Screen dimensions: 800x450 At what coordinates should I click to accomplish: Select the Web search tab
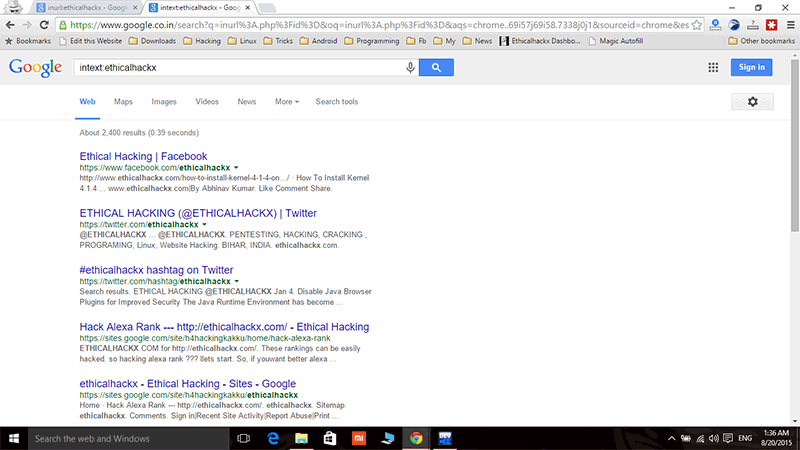click(87, 102)
